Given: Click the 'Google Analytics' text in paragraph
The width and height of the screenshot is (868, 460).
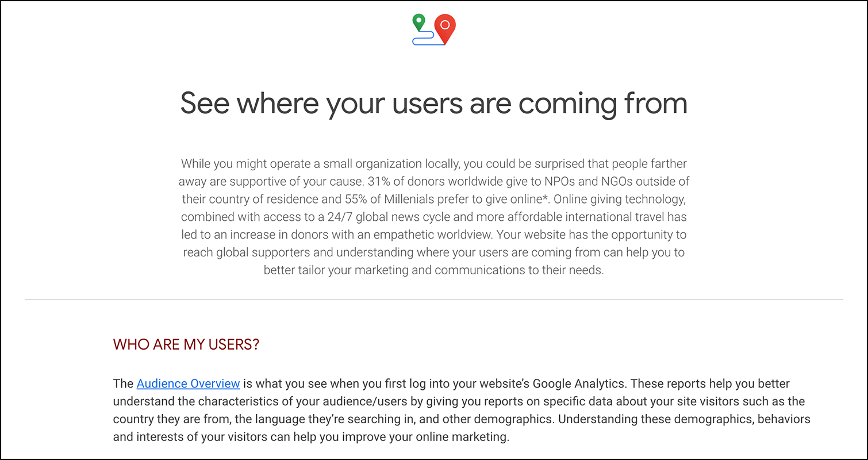Looking at the screenshot, I should coord(580,384).
